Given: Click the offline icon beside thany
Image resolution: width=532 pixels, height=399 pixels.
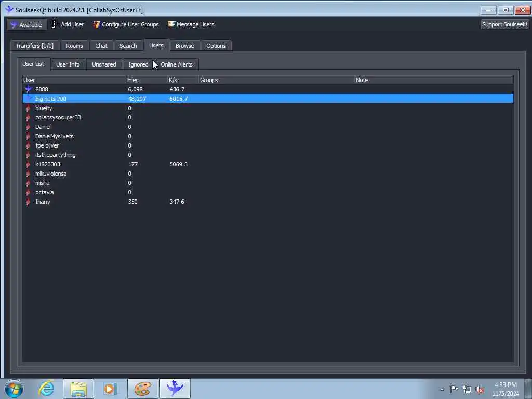Looking at the screenshot, I should coord(28,202).
